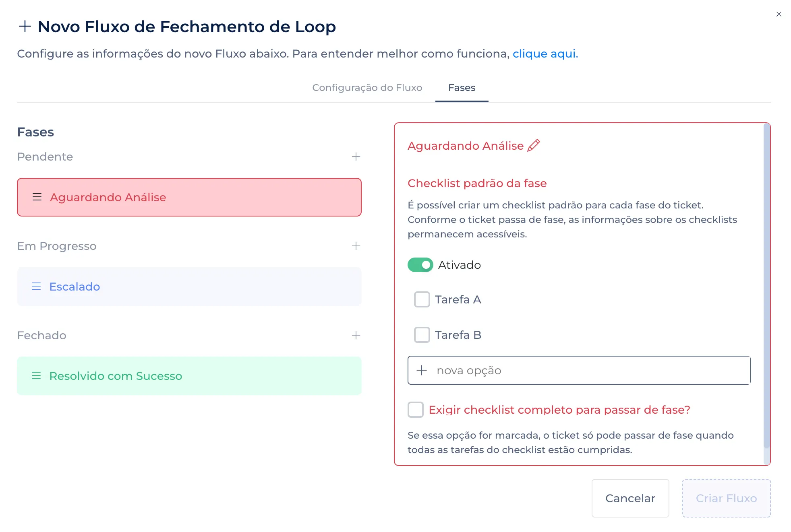Click the Cancelar button
The width and height of the screenshot is (791, 532).
point(630,498)
